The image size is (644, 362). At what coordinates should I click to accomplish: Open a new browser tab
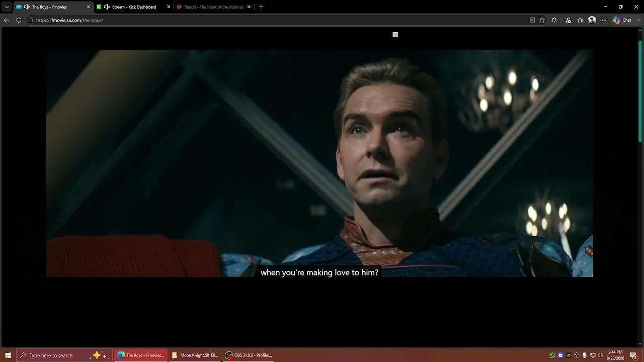[261, 7]
